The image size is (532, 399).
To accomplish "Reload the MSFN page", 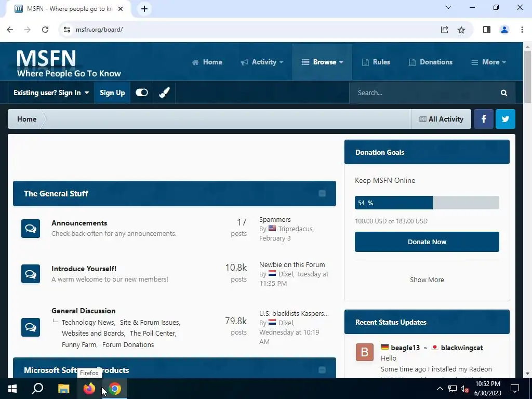I will (45, 30).
